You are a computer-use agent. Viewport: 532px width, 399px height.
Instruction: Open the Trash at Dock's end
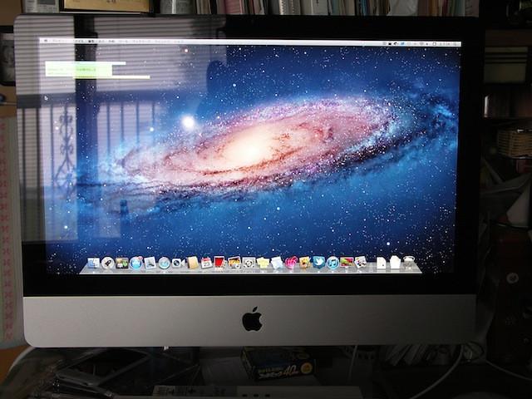pyautogui.click(x=410, y=263)
